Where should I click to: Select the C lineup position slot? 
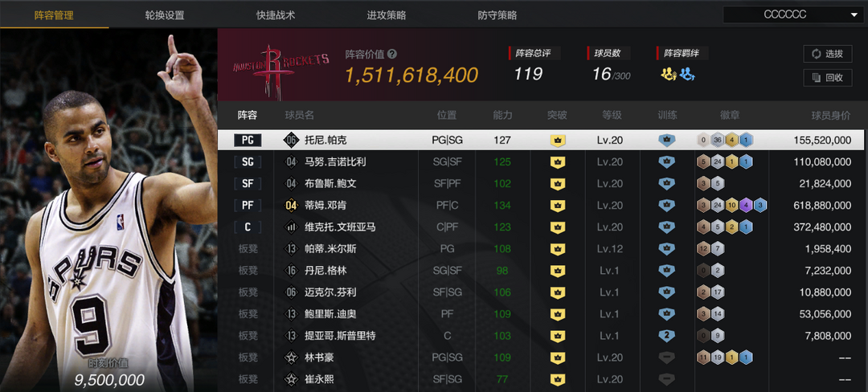[248, 227]
